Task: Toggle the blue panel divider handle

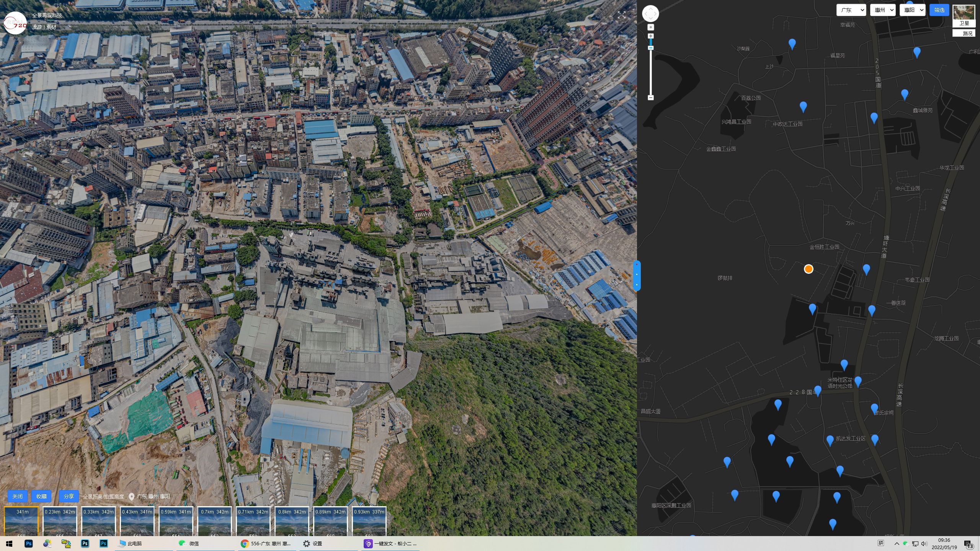Action: tap(637, 276)
